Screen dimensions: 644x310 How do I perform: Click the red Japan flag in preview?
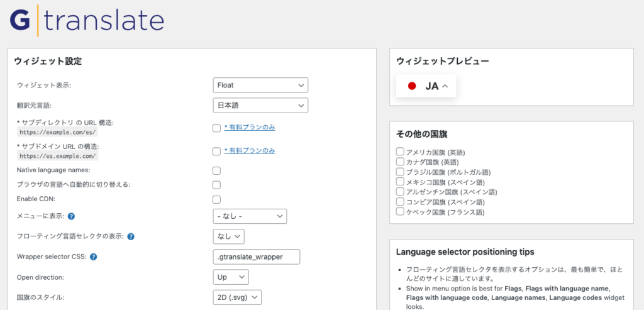tap(412, 86)
